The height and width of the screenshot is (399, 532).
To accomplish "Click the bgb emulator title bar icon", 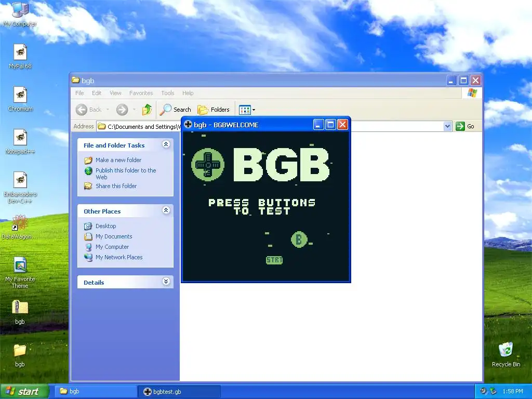I will 188,125.
